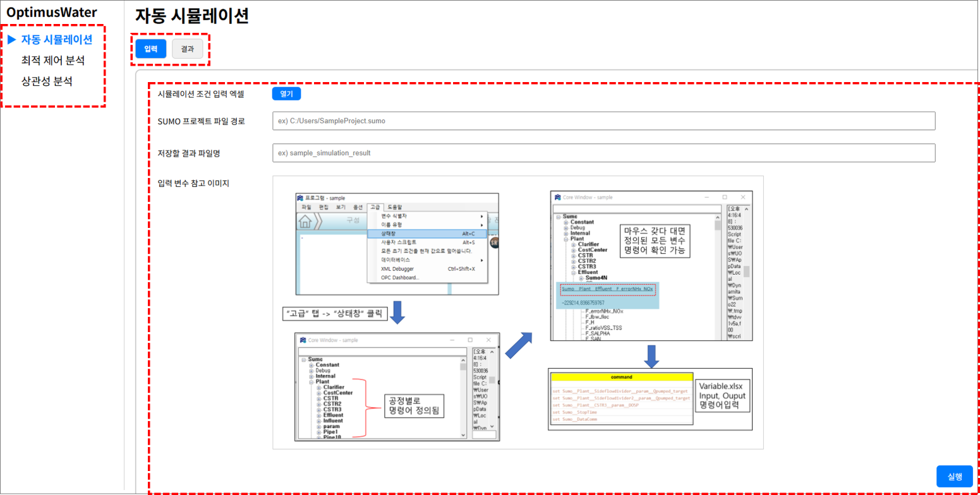Click the 저장할 결과 파일명 text box
This screenshot has width=980, height=495.
(603, 153)
